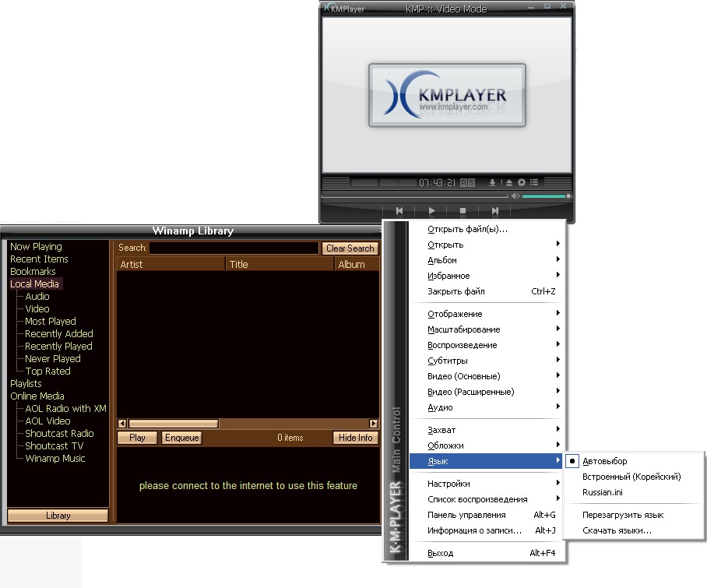Click left arrow of Winamp horizontal scrollbar

121,424
